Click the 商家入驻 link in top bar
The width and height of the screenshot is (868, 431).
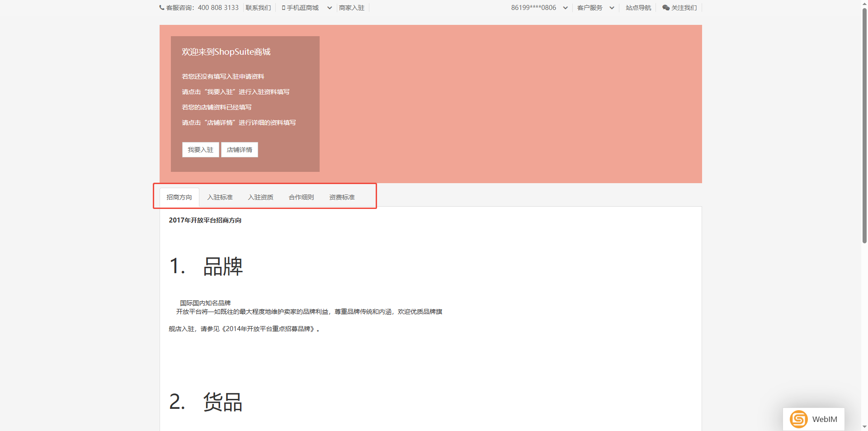352,8
